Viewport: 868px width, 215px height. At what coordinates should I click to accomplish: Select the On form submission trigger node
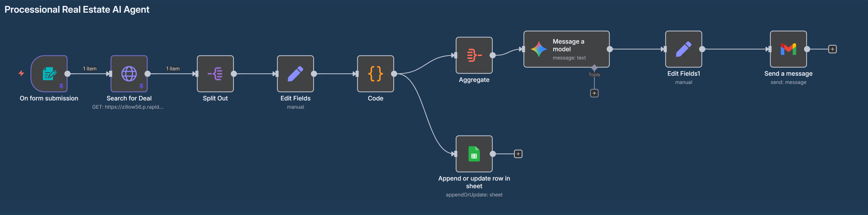[49, 74]
